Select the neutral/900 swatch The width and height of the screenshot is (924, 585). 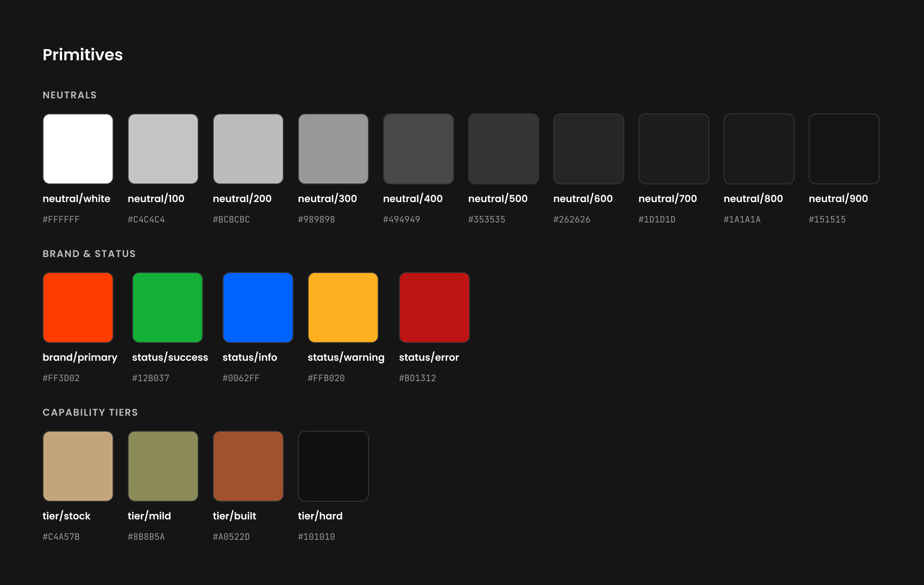[x=844, y=149]
